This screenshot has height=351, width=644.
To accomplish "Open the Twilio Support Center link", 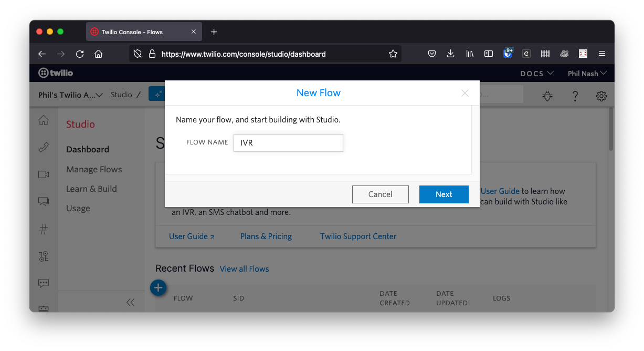I will pos(358,236).
